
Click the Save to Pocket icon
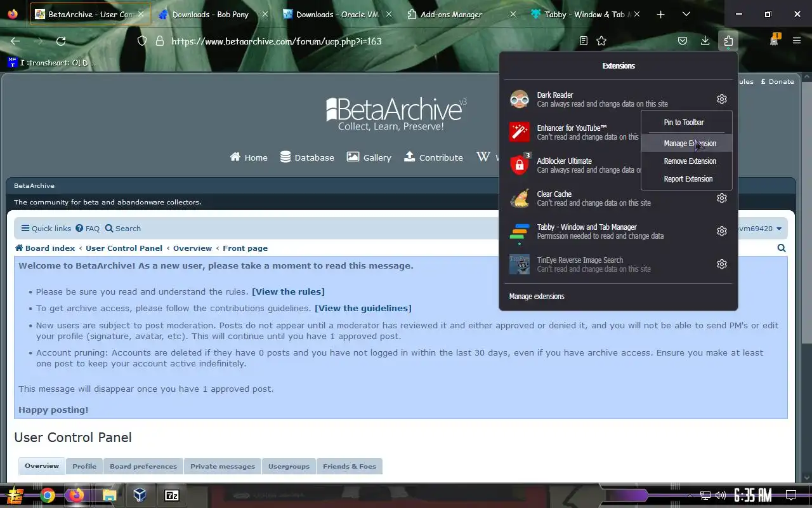pyautogui.click(x=683, y=41)
